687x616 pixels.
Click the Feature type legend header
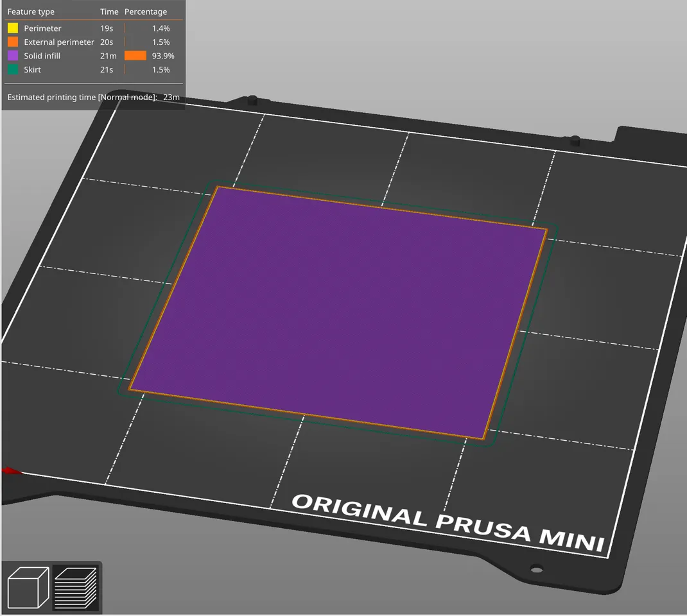click(x=31, y=12)
